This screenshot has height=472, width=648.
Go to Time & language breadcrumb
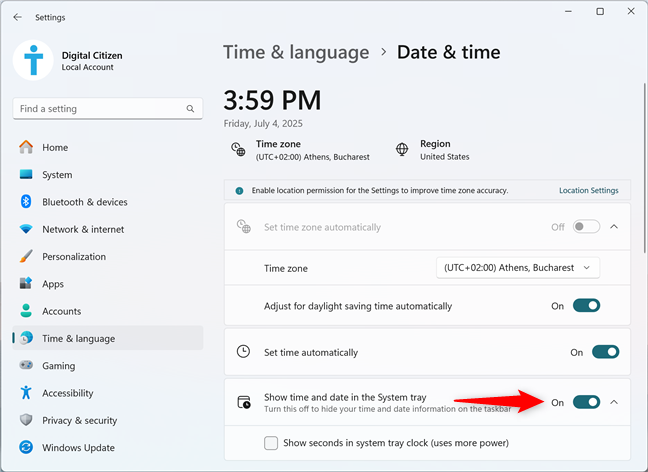(296, 52)
